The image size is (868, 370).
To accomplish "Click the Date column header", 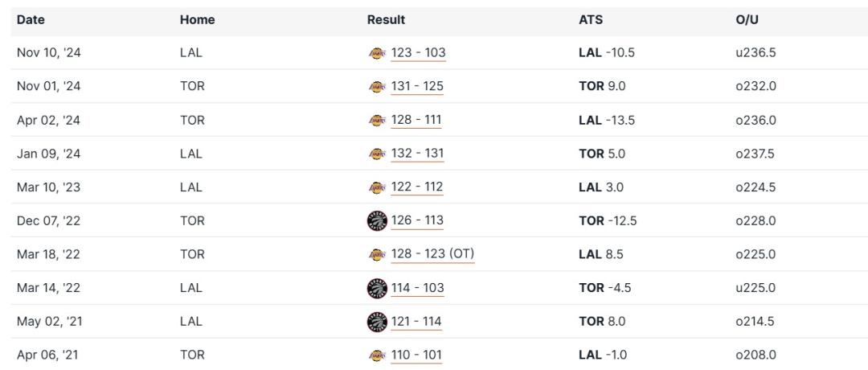I will point(31,19).
